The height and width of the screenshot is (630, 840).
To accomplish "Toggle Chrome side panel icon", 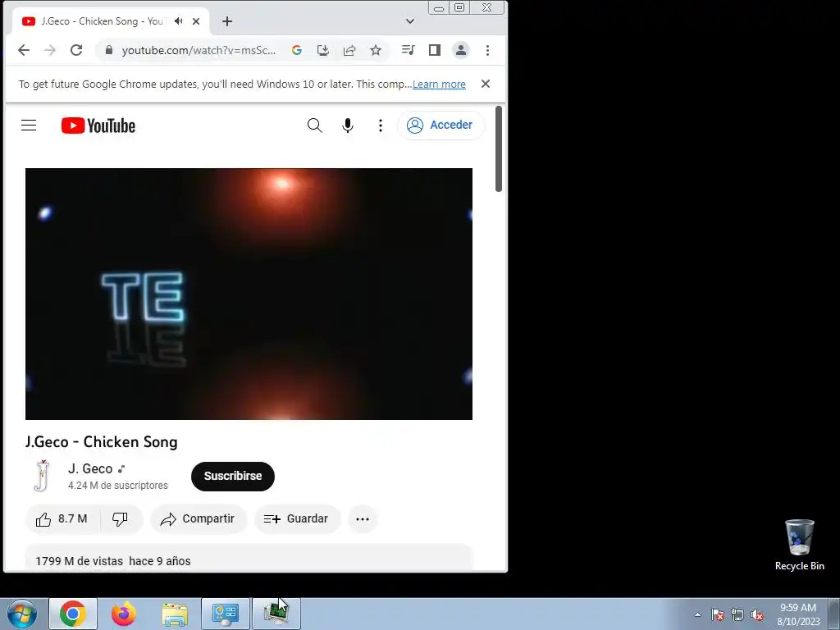I will tap(435, 50).
